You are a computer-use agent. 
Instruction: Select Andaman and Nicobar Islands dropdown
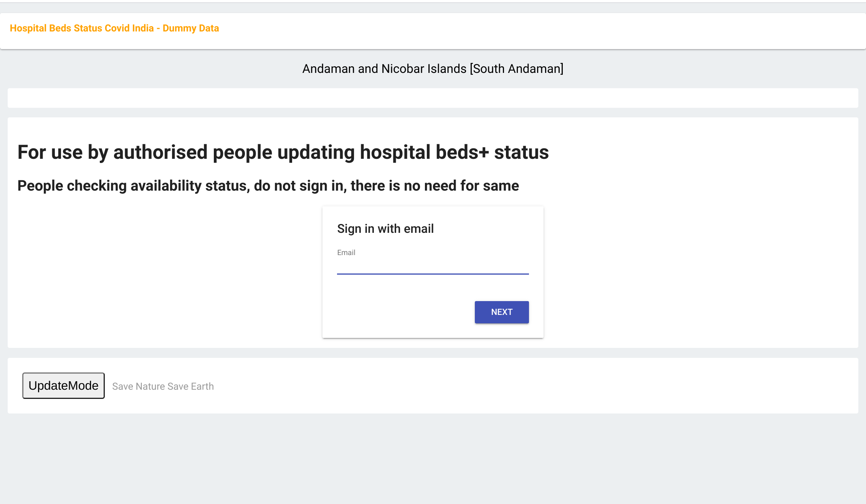pyautogui.click(x=433, y=68)
